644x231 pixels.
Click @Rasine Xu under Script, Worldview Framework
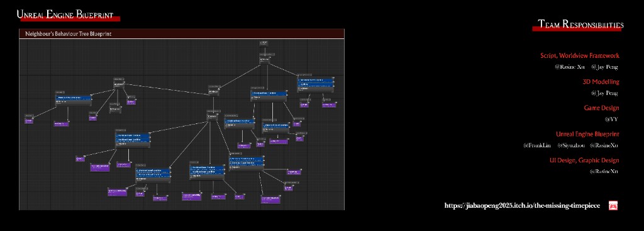569,67
